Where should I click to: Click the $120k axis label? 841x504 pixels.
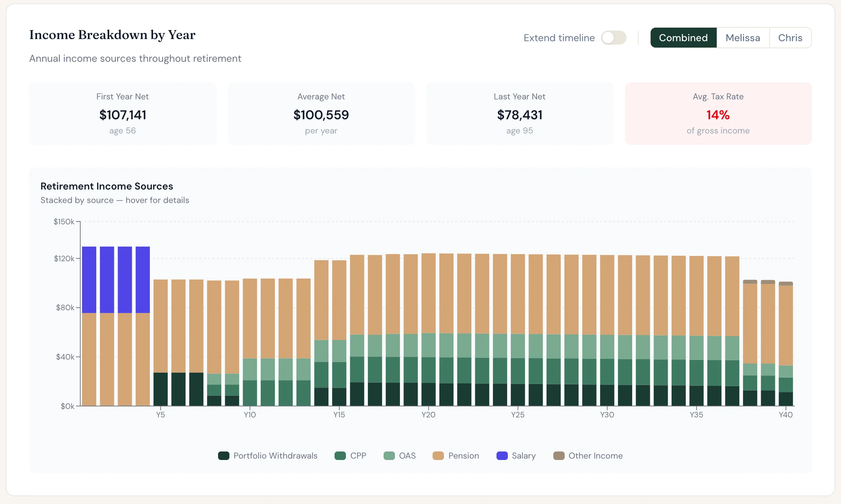[x=64, y=258]
